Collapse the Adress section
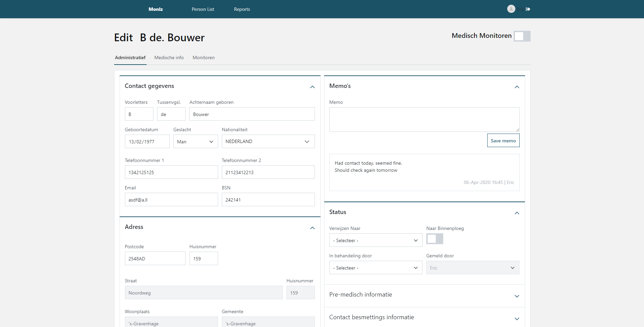The width and height of the screenshot is (644, 327). click(312, 228)
